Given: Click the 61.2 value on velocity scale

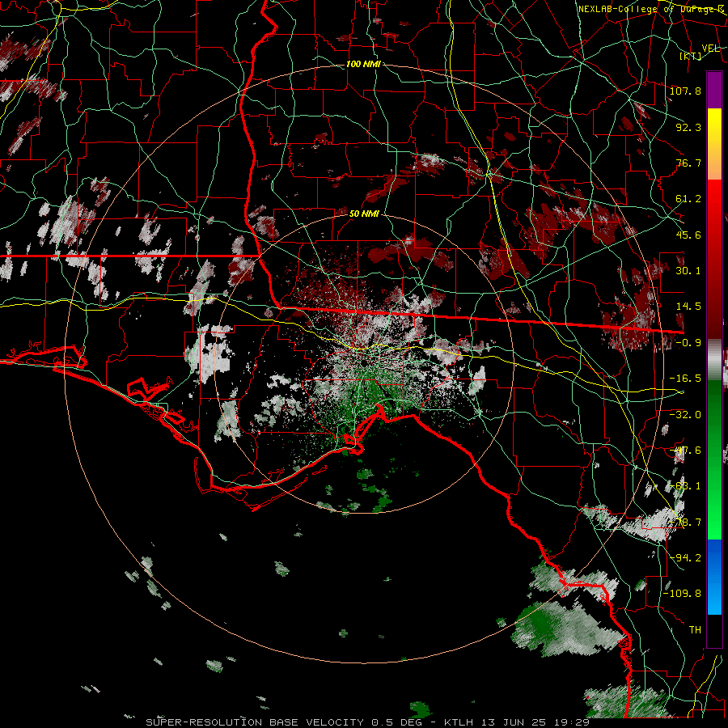Looking at the screenshot, I should pos(688,199).
